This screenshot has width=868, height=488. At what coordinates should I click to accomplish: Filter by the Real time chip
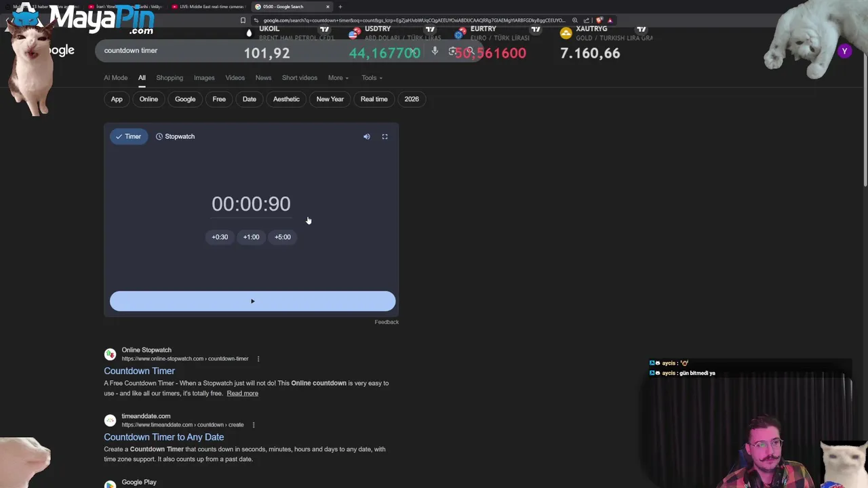click(374, 99)
